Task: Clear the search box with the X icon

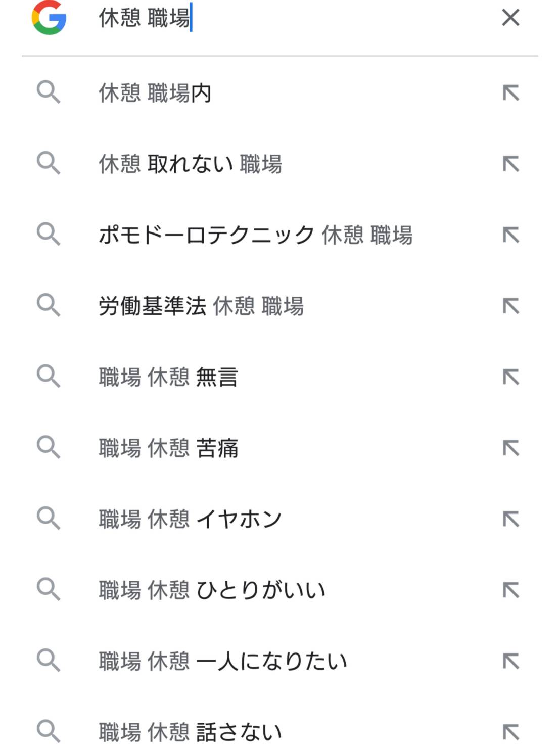Action: (x=510, y=18)
